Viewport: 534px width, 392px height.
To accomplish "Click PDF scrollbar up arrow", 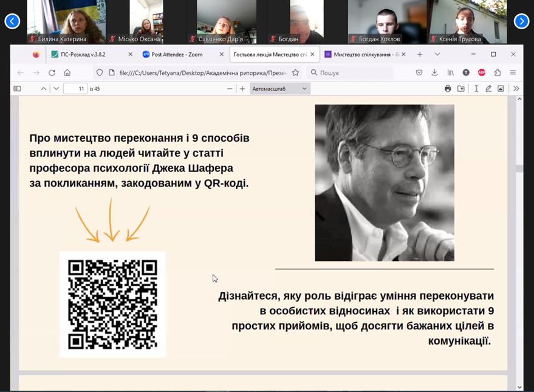I will [x=519, y=100].
